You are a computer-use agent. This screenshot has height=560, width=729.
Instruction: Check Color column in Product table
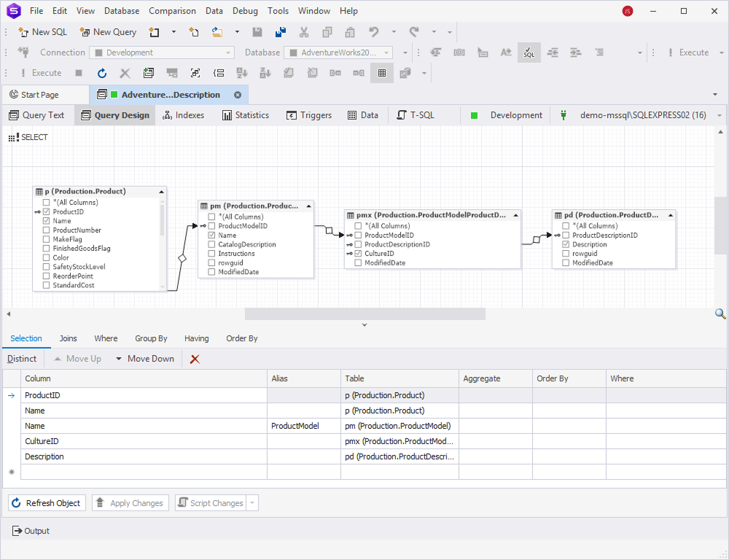(x=46, y=257)
